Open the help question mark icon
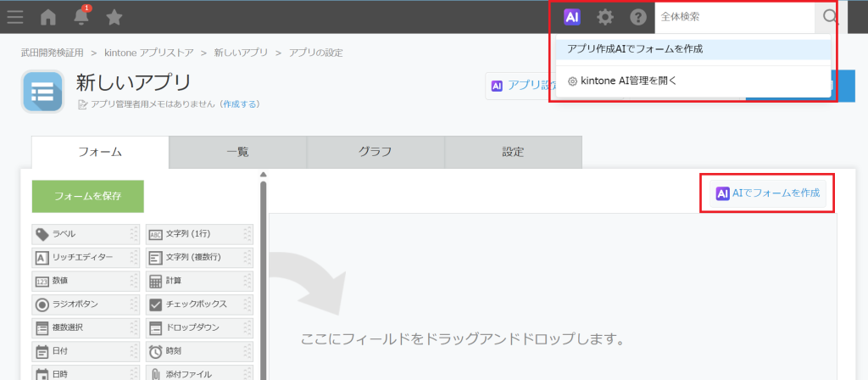This screenshot has height=380, width=868. tap(638, 17)
